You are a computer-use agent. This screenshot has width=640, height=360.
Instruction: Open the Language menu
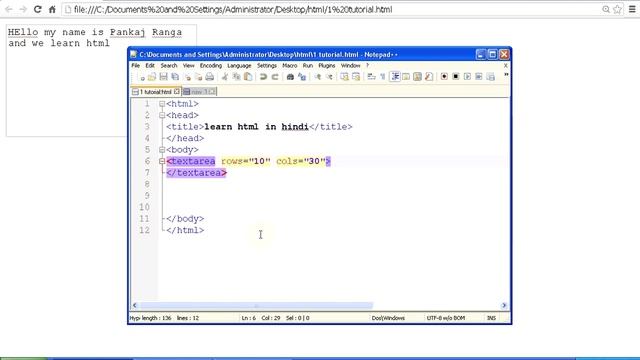pyautogui.click(x=239, y=65)
